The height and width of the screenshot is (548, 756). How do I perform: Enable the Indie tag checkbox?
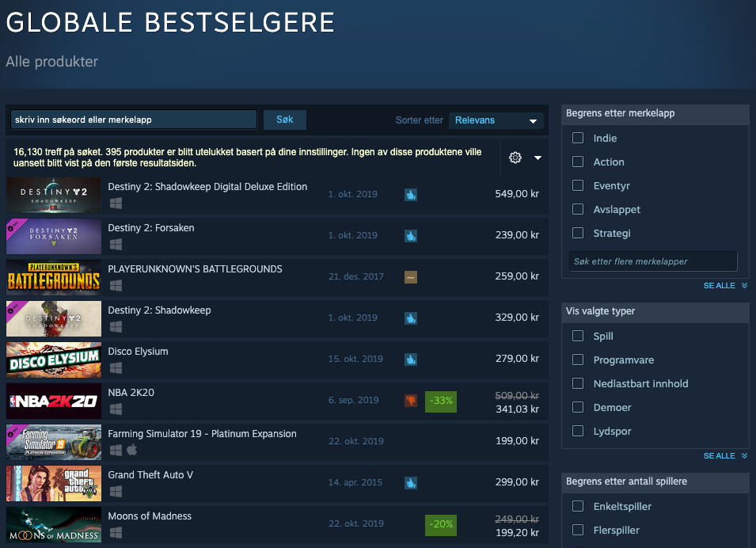point(578,138)
